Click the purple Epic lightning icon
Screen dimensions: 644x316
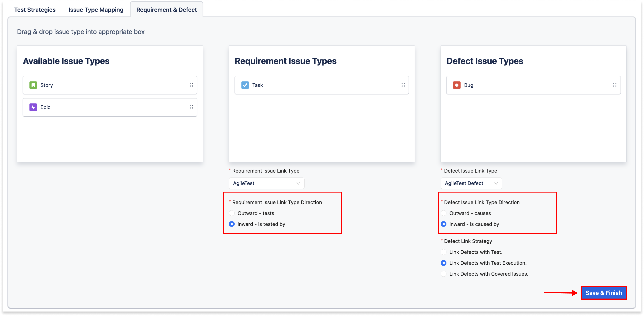pos(33,107)
